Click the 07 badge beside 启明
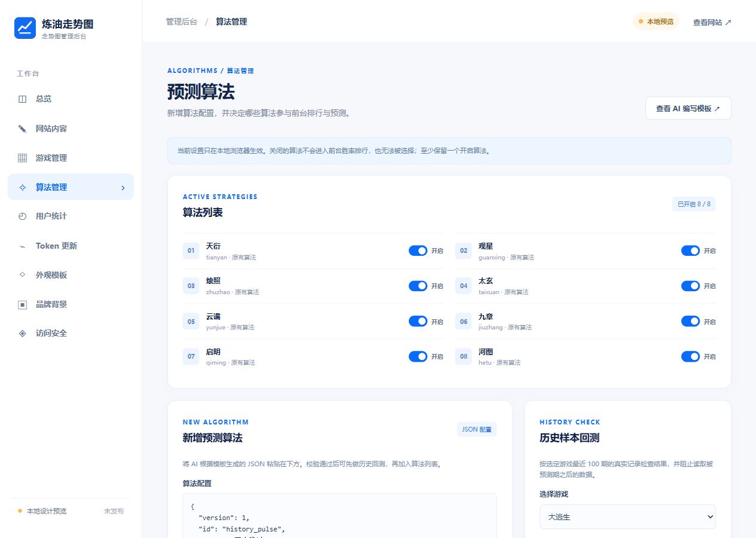 [191, 357]
